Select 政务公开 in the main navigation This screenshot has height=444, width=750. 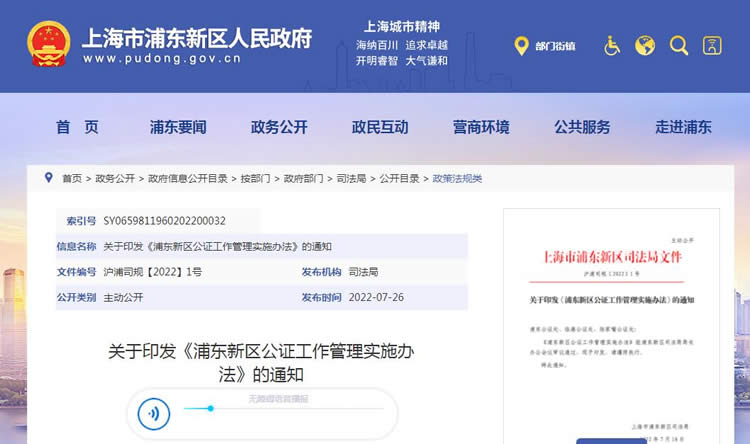tap(279, 127)
